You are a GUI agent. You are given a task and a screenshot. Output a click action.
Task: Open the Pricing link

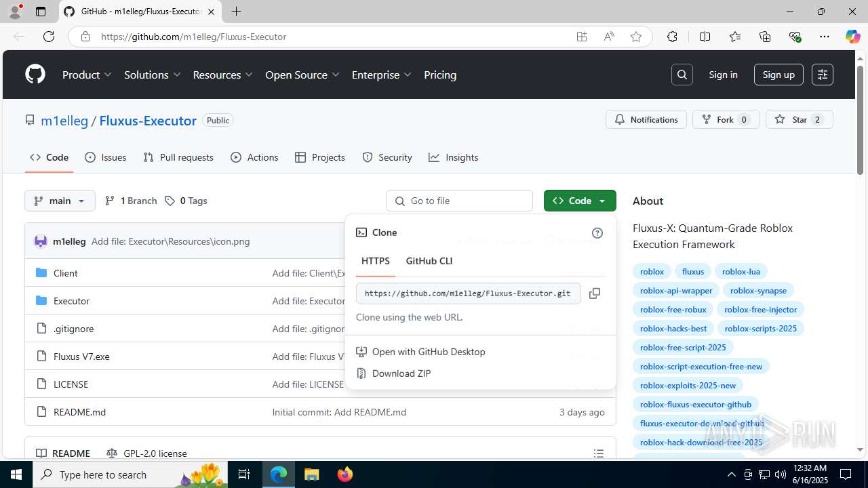pyautogui.click(x=440, y=75)
